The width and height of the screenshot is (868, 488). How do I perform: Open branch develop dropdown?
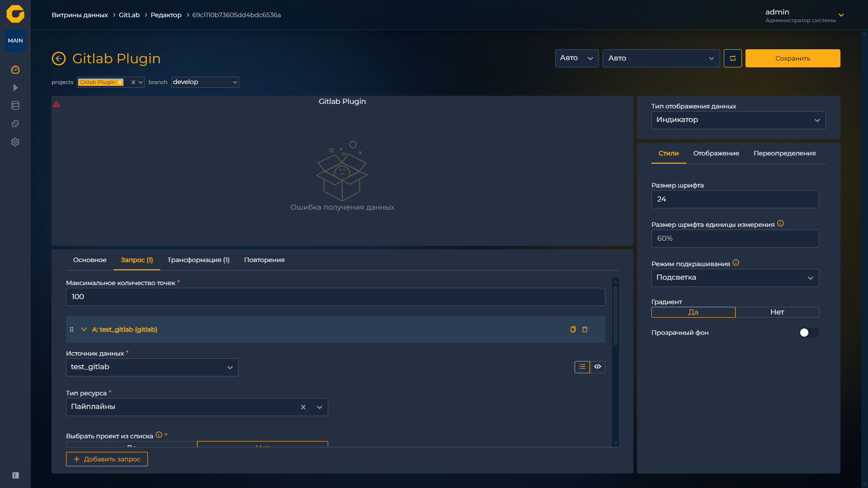pos(205,82)
